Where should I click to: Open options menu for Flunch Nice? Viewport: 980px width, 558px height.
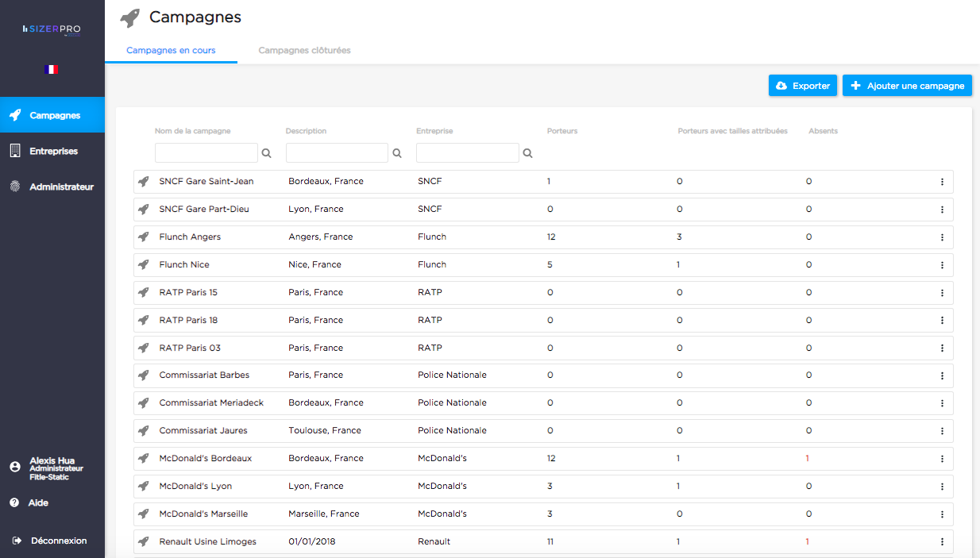pos(942,265)
